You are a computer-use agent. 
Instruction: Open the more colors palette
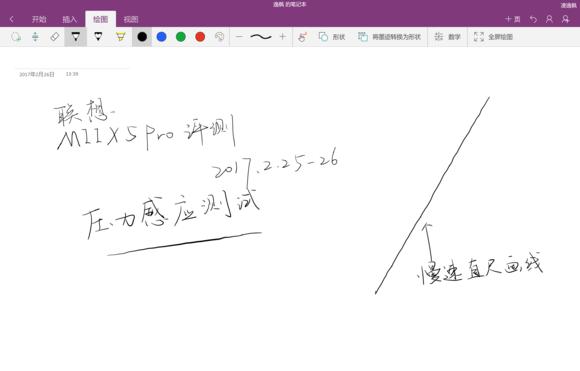(219, 37)
